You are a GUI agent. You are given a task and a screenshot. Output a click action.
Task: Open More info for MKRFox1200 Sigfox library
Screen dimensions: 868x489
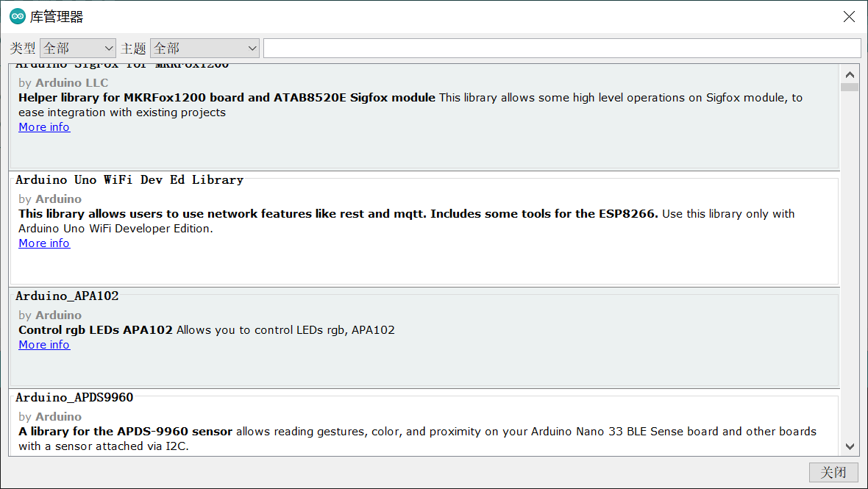(x=44, y=127)
